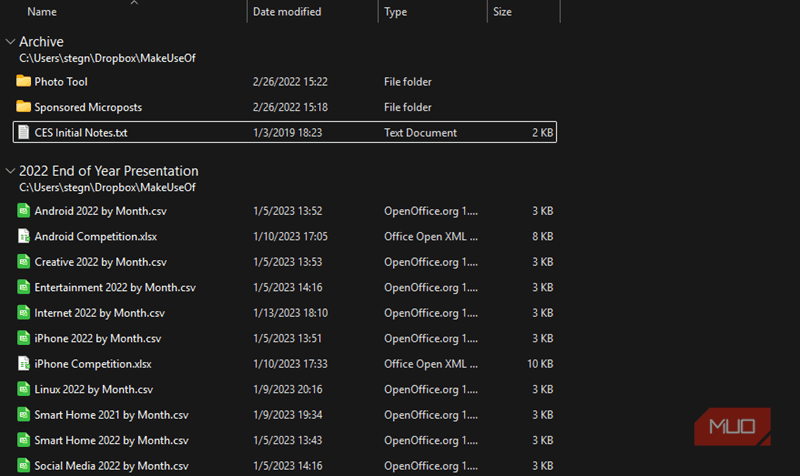Click the CES Initial Notes text file icon

point(23,132)
